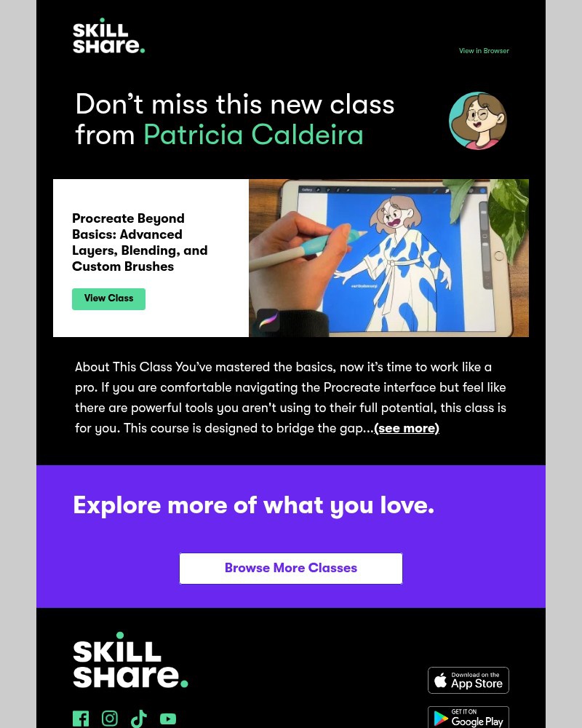Open the TikTok social icon
This screenshot has height=728, width=582.
coord(139,719)
